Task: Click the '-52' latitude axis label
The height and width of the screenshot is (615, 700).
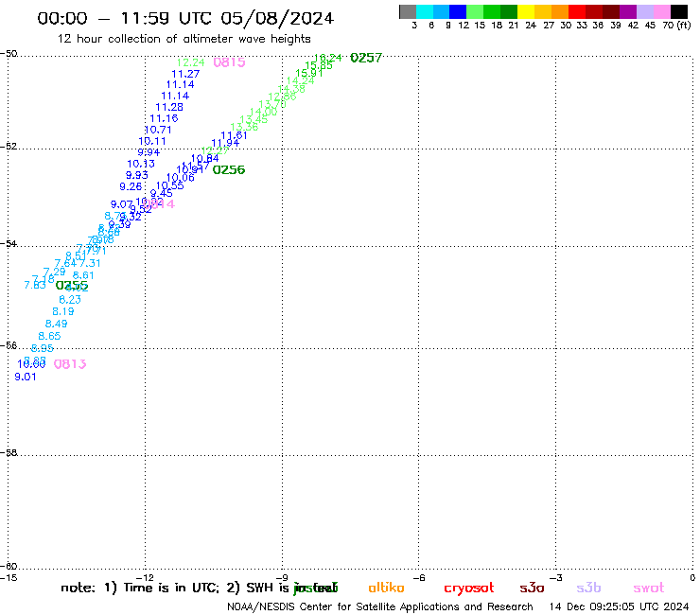Action: (9, 146)
